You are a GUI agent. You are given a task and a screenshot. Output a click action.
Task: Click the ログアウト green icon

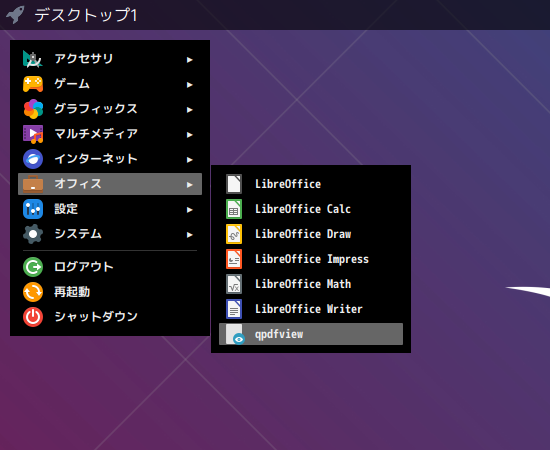point(33,267)
